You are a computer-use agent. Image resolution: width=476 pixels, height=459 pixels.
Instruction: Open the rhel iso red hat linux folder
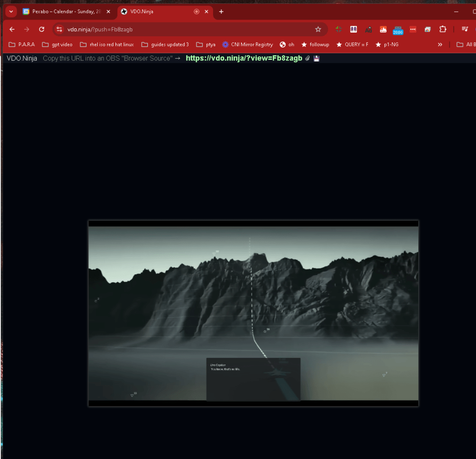tap(107, 45)
